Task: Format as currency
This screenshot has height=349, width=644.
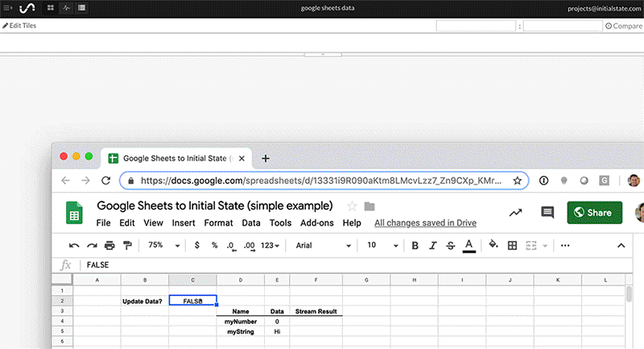Action: [x=197, y=245]
